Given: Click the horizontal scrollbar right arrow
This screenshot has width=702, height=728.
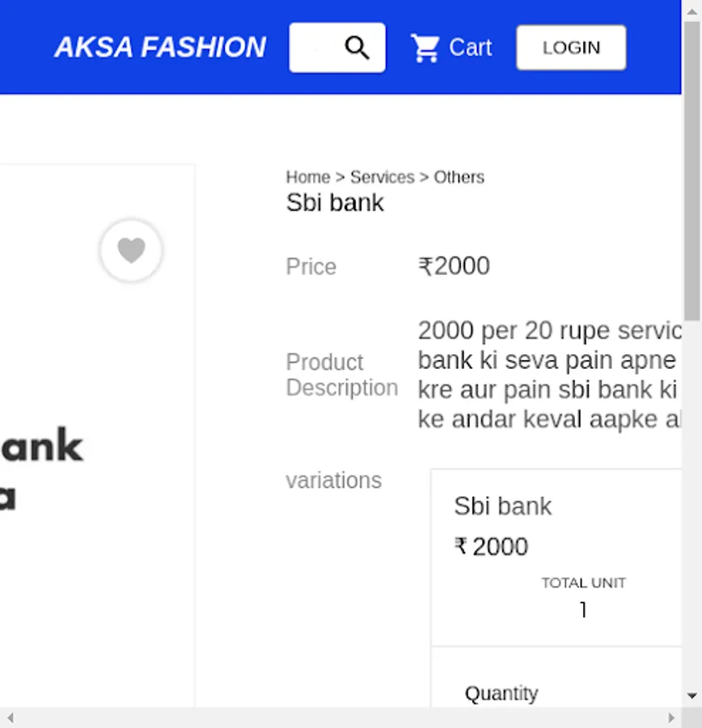Looking at the screenshot, I should (x=671, y=717).
